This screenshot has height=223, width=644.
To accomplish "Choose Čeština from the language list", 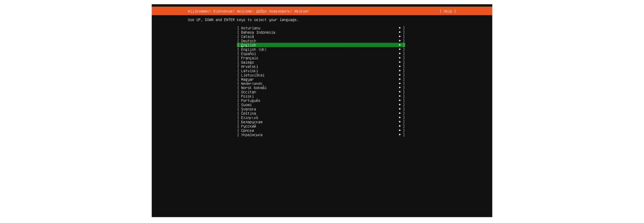I will [248, 113].
